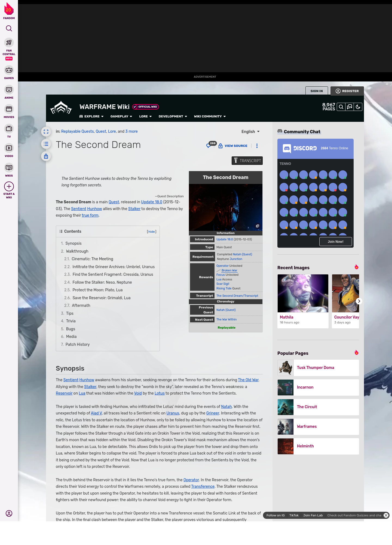
Task: Click the Warframe lotus logo
Action: (61, 108)
